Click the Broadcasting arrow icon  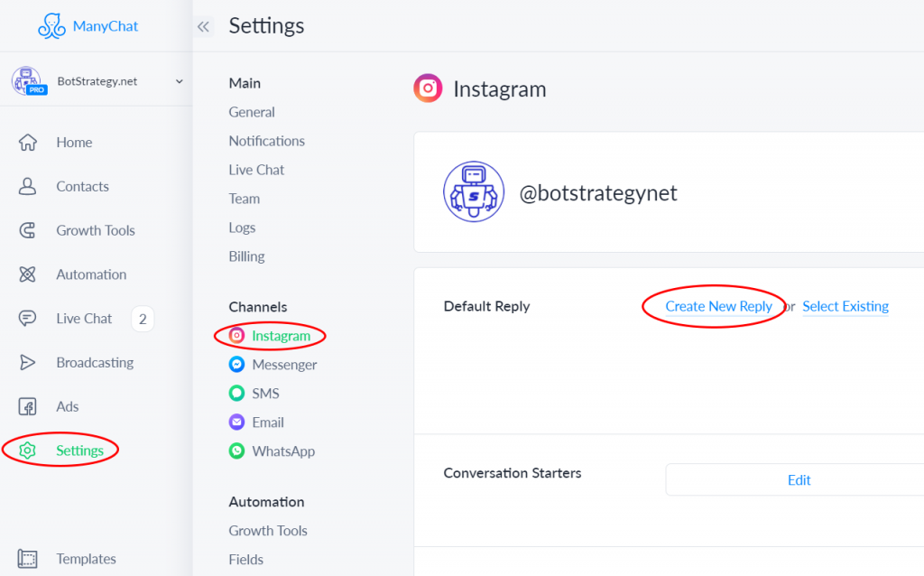pyautogui.click(x=28, y=363)
